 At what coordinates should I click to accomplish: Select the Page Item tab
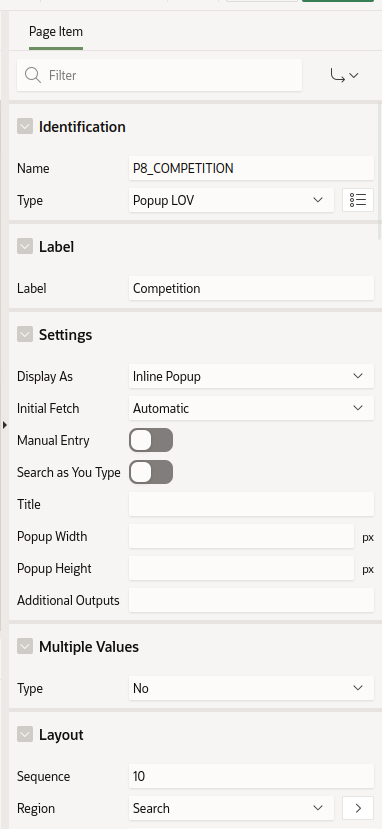56,32
